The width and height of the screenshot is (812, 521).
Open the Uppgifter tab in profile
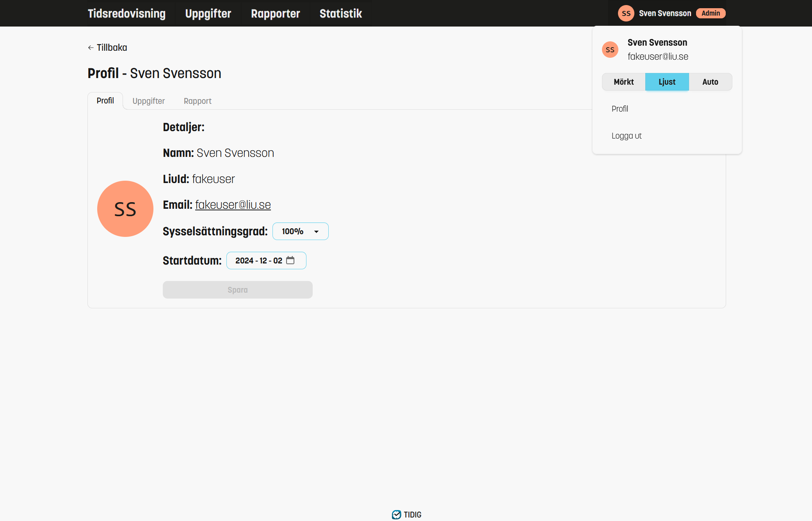(148, 101)
